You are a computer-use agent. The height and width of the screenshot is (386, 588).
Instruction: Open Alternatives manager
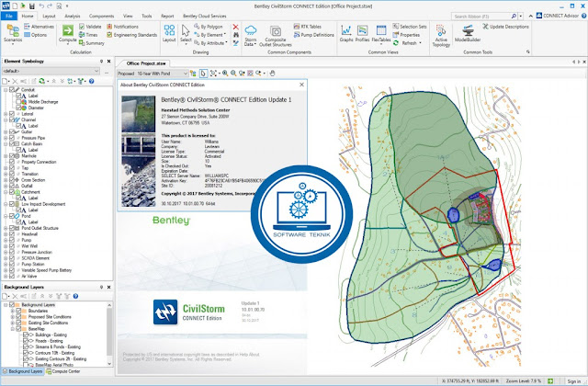39,27
